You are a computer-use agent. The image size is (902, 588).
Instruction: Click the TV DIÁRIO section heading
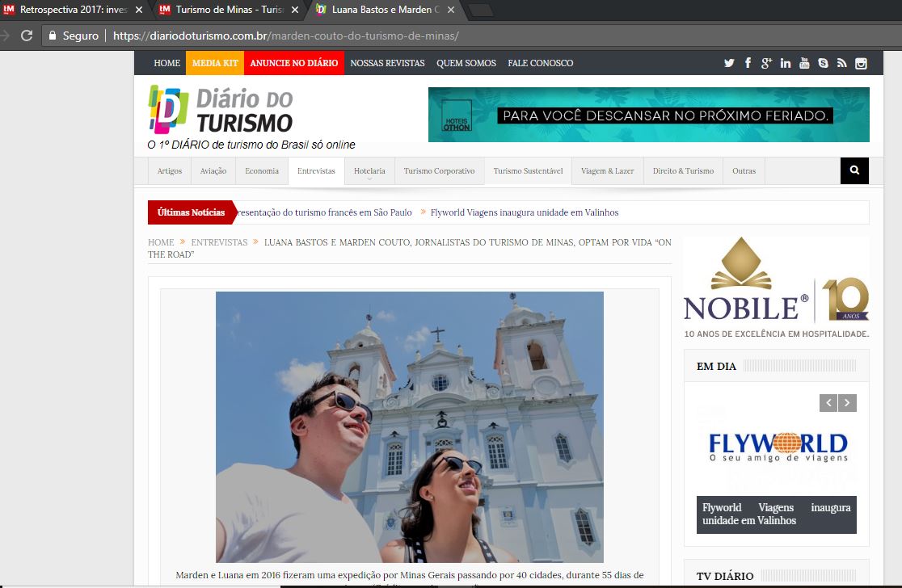coord(725,576)
